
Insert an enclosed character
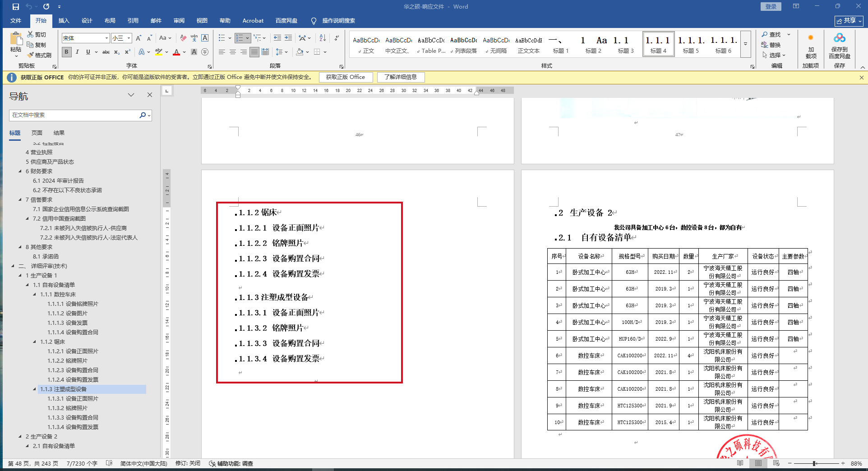(205, 52)
